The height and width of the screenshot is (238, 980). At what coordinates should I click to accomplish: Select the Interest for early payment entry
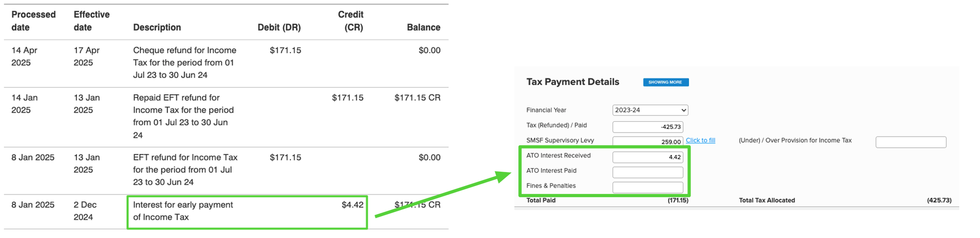click(x=183, y=211)
